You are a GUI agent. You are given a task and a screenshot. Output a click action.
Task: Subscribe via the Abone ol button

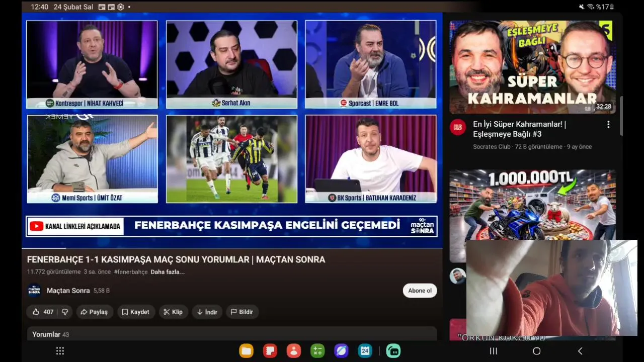[x=420, y=291]
